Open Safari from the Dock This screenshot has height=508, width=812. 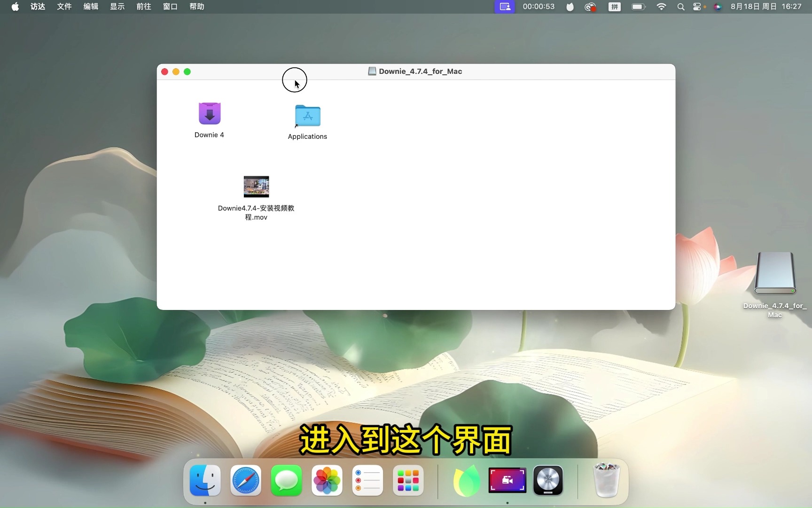pyautogui.click(x=246, y=480)
